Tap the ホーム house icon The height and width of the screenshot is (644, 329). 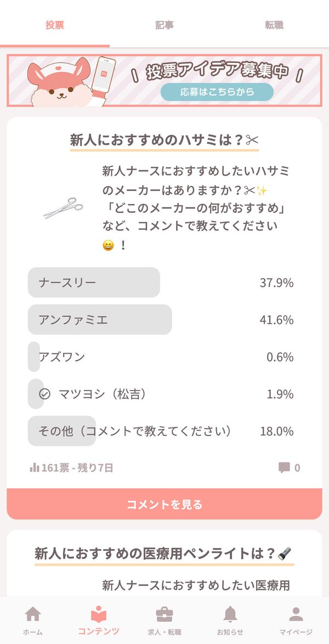coord(33,614)
